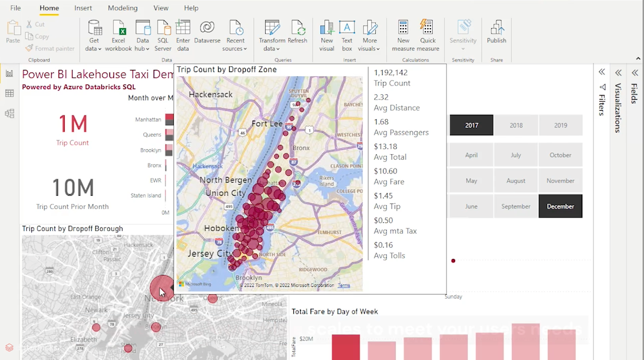Viewport: 644px width, 360px height.
Task: Open the Data hub icon
Action: click(143, 28)
